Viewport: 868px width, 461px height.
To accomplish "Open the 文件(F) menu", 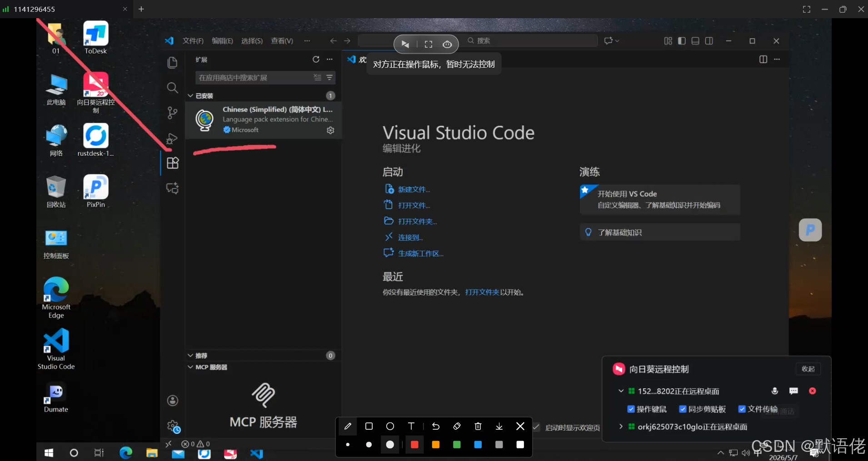I will click(x=193, y=41).
